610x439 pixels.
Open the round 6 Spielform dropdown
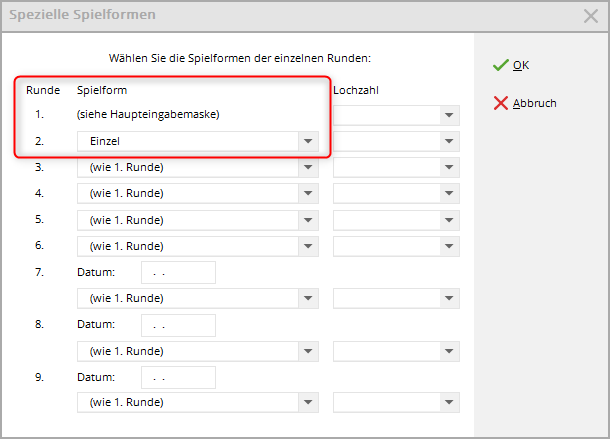[x=308, y=246]
